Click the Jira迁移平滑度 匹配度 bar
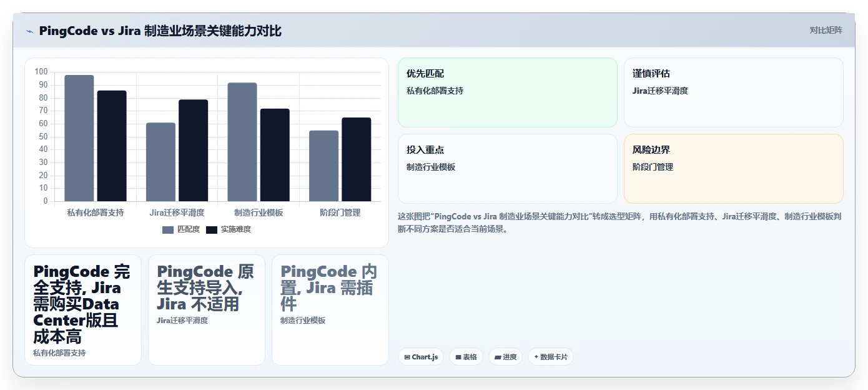 160,162
